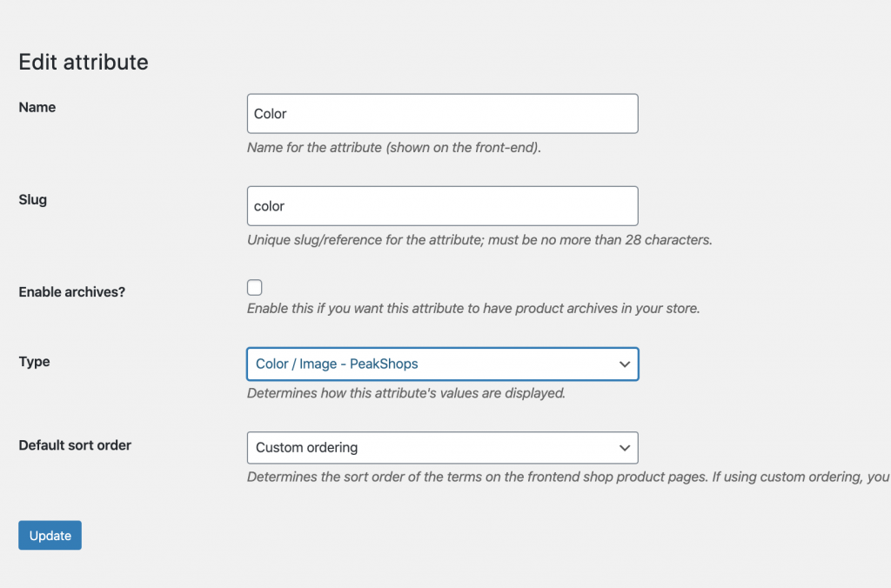Click the chevron arrow on Custom ordering dropdown
Image resolution: width=891 pixels, height=588 pixels.
(625, 448)
